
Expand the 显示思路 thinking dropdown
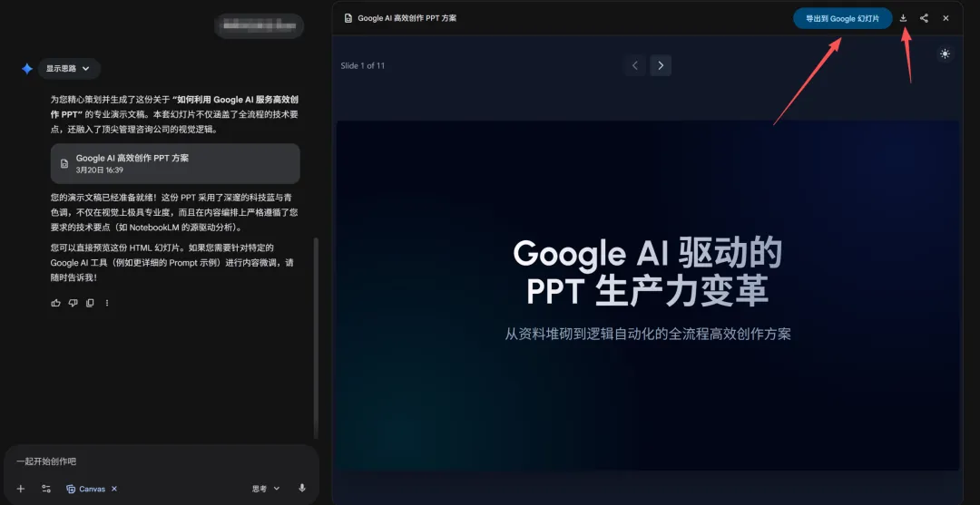69,69
